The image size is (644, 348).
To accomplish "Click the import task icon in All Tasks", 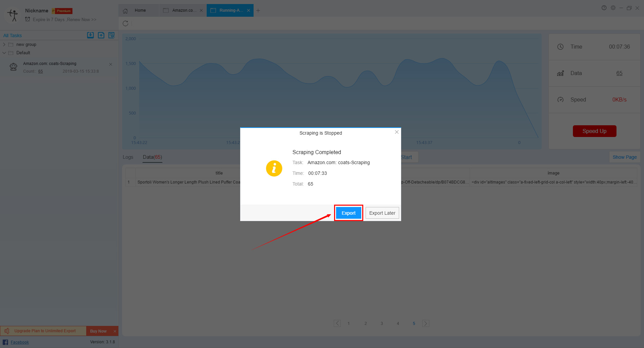I will [x=91, y=35].
